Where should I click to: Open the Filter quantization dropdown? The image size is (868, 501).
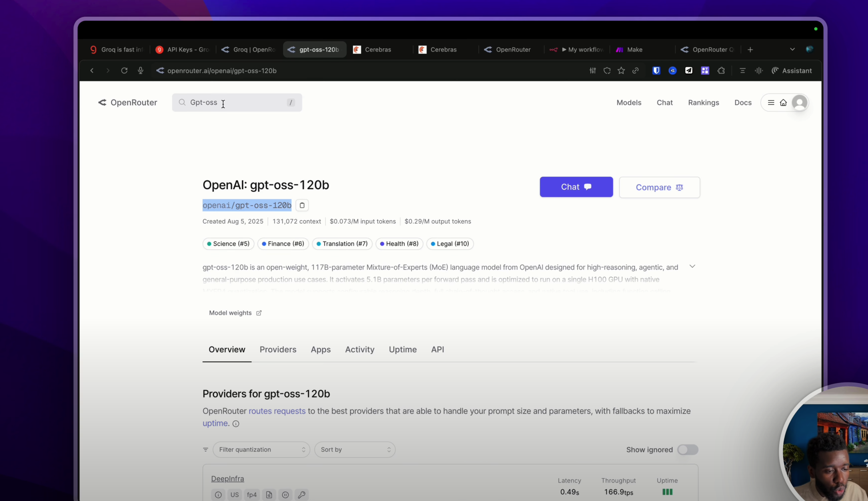click(x=261, y=449)
